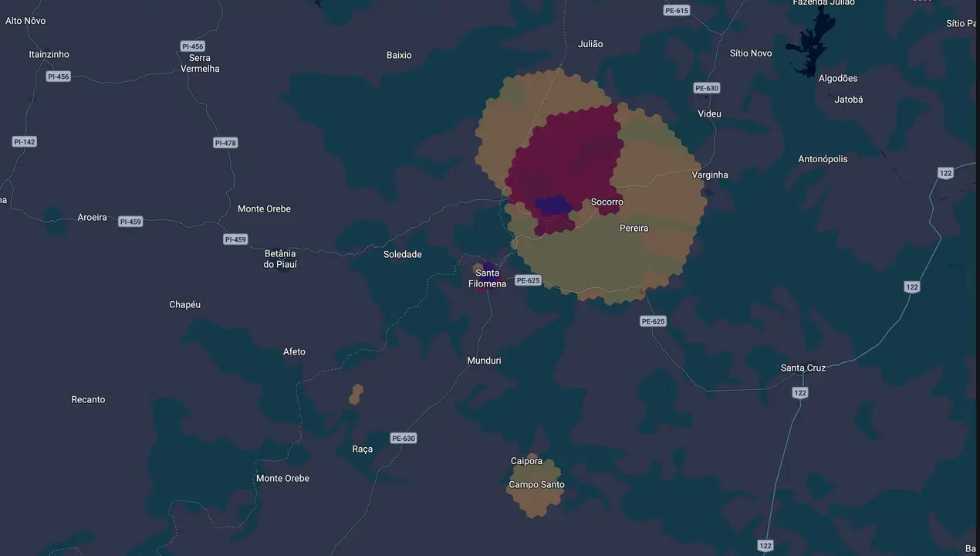
Task: Click PI-459 shield near Betânia do Piauí
Action: (x=235, y=239)
